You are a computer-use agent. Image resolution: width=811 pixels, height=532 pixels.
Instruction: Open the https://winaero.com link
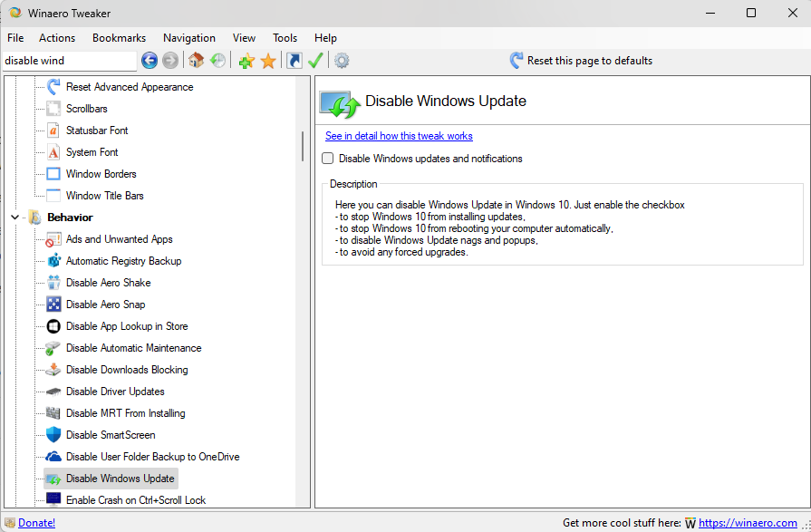point(748,523)
